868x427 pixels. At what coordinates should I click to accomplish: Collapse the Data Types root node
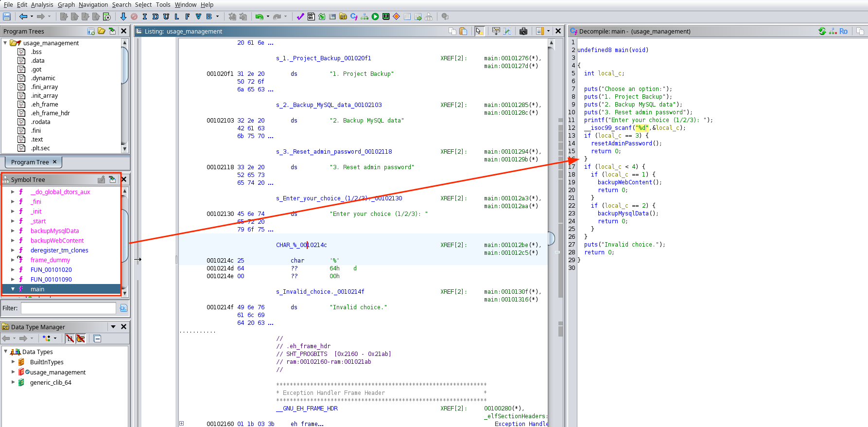pyautogui.click(x=5, y=352)
